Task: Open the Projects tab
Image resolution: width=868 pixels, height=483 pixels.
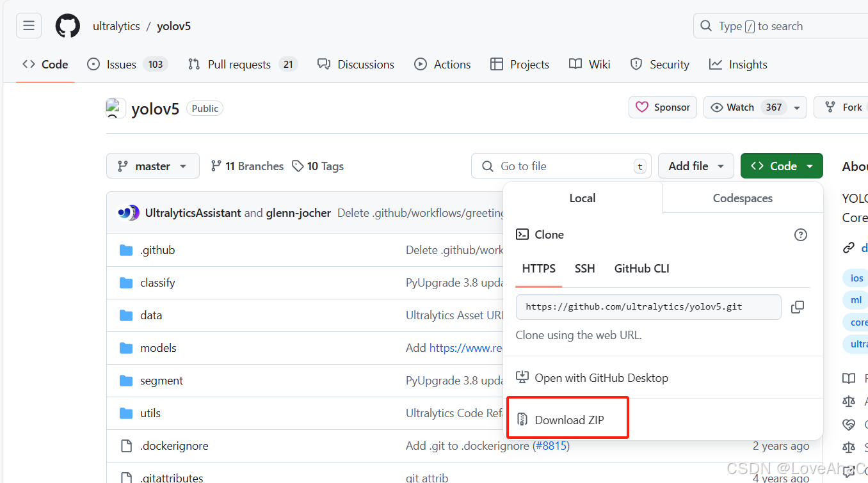Action: tap(520, 65)
